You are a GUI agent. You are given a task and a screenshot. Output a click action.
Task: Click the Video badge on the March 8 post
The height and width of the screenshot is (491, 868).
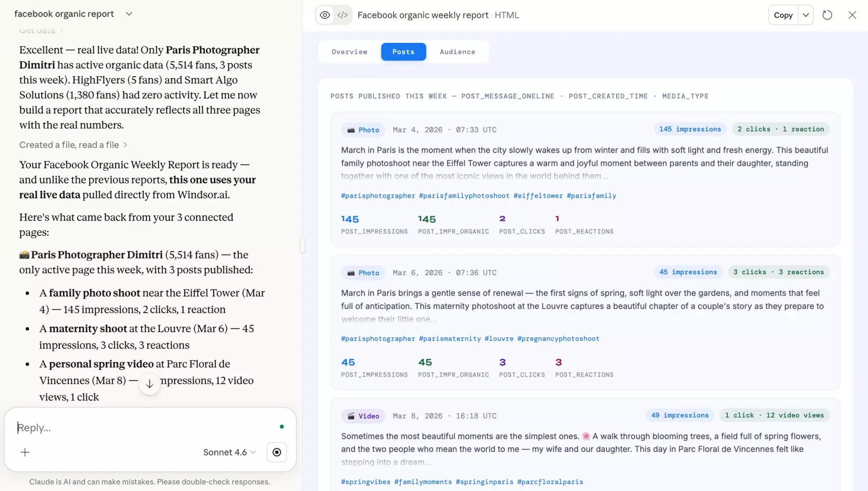click(363, 416)
